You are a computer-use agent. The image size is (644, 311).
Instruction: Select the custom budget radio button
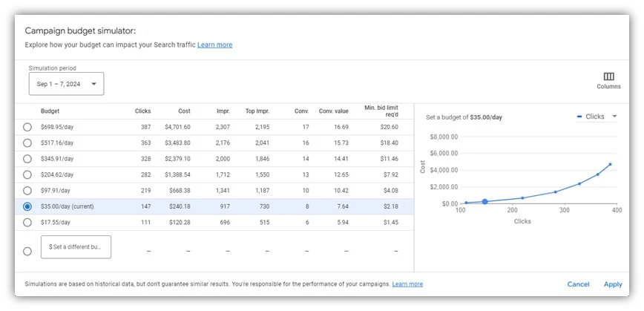pyautogui.click(x=27, y=251)
